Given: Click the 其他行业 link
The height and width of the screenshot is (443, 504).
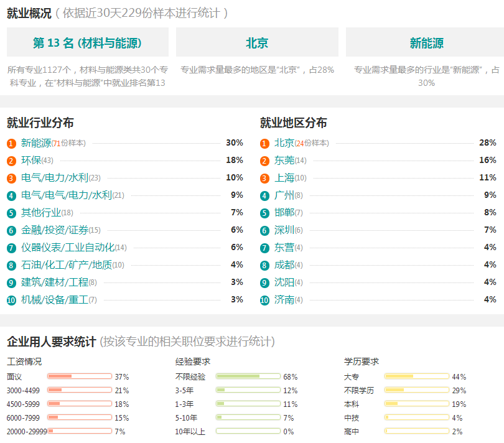Looking at the screenshot, I should click(41, 213).
